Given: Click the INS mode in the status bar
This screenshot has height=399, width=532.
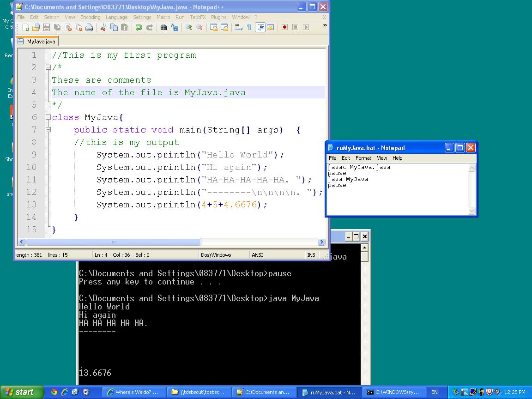Looking at the screenshot, I should (x=311, y=255).
